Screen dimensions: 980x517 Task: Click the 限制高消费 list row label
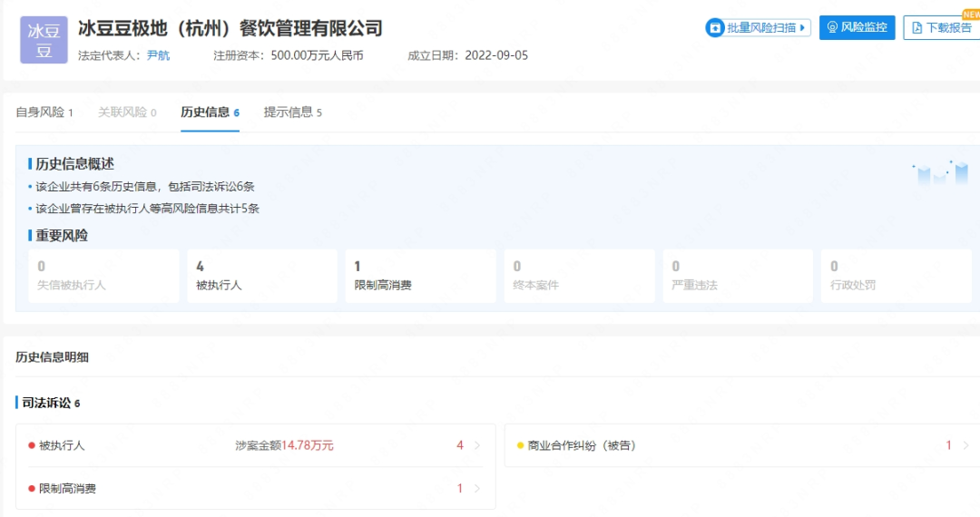click(x=67, y=489)
